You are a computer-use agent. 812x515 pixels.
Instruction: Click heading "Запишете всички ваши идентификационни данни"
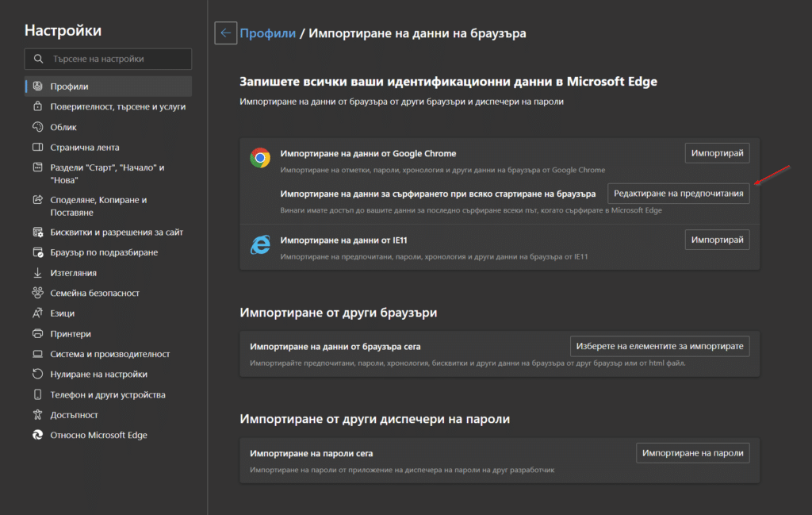448,82
